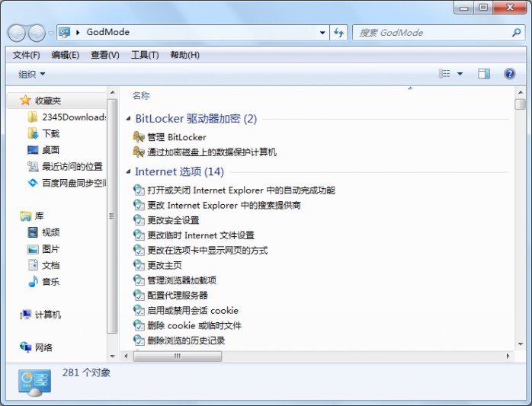Click the control panel icon in address bar
The width and height of the screenshot is (532, 406).
click(x=65, y=32)
